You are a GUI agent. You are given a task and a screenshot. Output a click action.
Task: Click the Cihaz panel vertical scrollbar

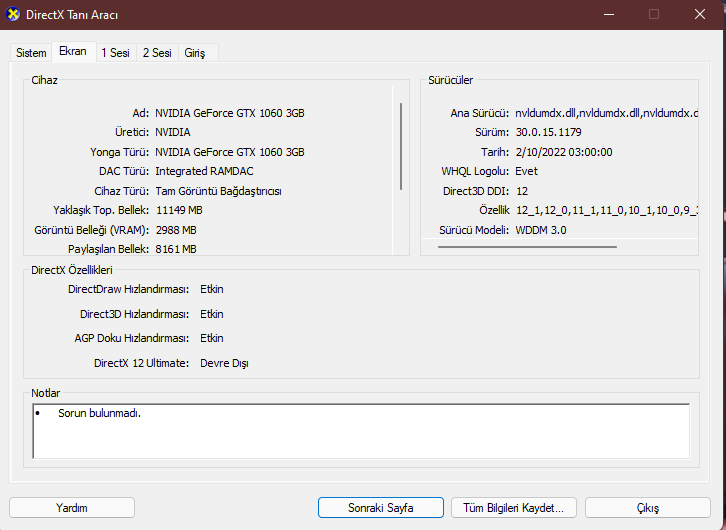click(401, 146)
